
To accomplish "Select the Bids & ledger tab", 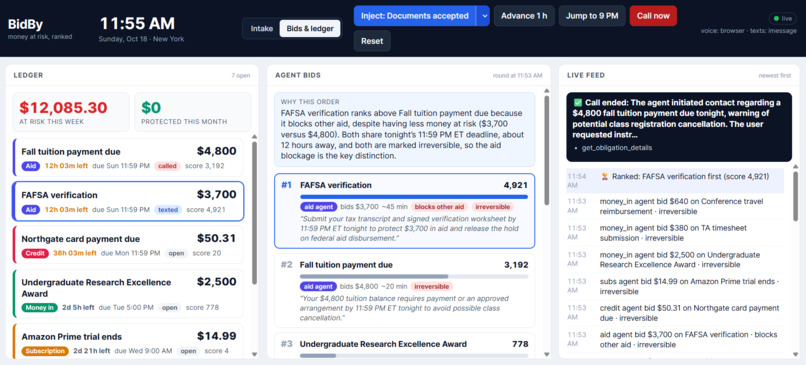I will click(310, 29).
